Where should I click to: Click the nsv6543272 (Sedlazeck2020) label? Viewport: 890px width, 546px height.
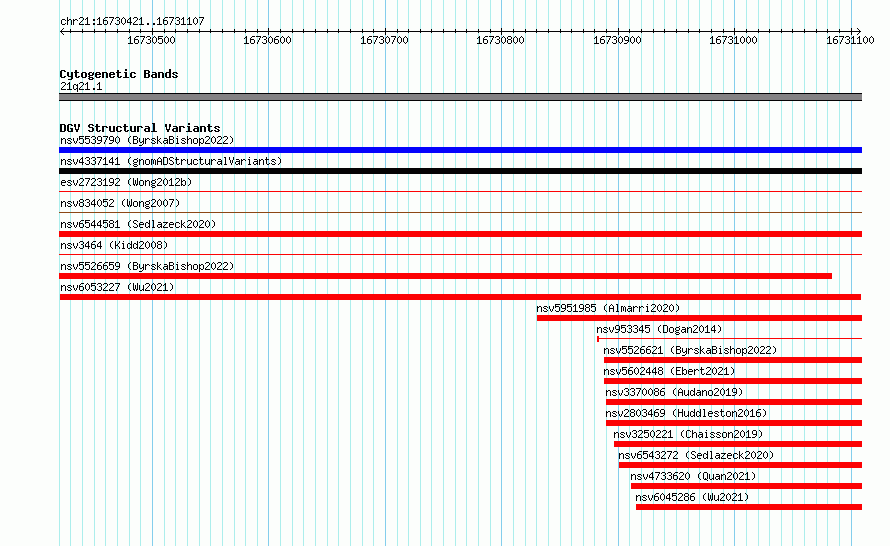tap(696, 455)
